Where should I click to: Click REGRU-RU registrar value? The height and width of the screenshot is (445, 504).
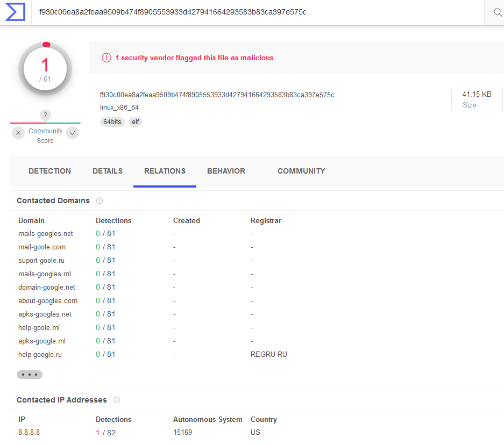pos(269,355)
